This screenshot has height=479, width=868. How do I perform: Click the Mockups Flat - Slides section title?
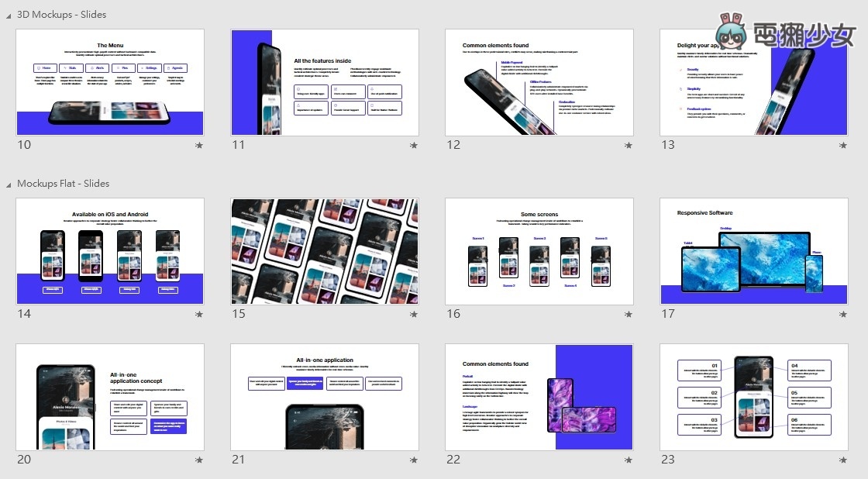[62, 184]
